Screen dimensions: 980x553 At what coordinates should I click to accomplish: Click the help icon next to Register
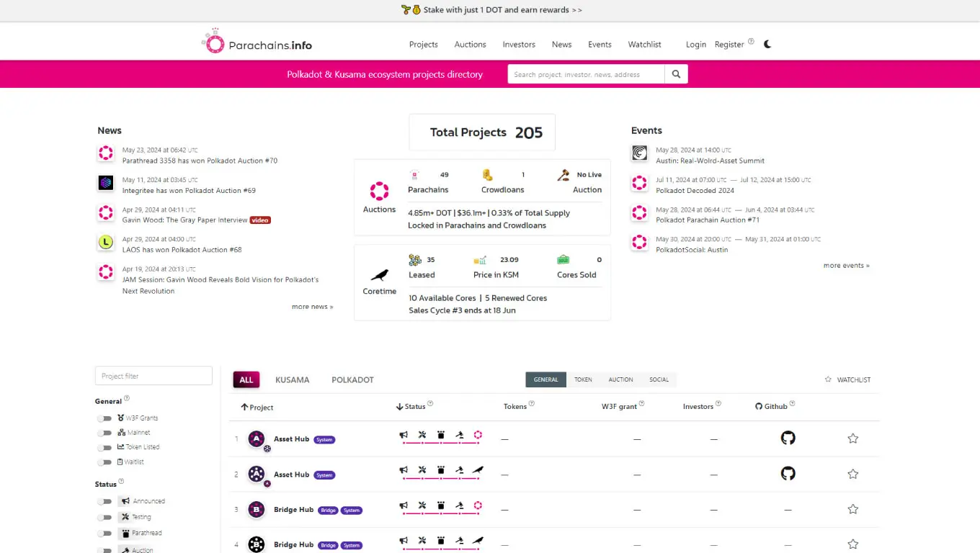click(751, 41)
